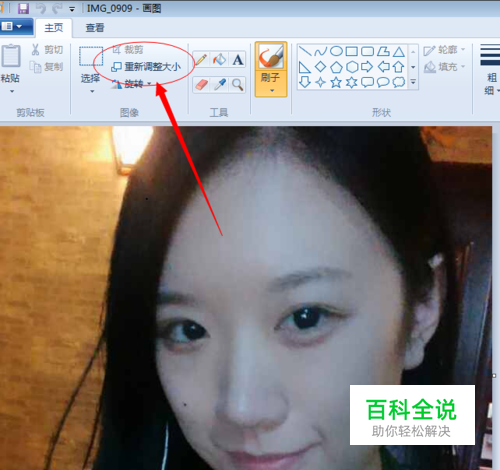
Task: Select the Text tool
Action: [237, 60]
